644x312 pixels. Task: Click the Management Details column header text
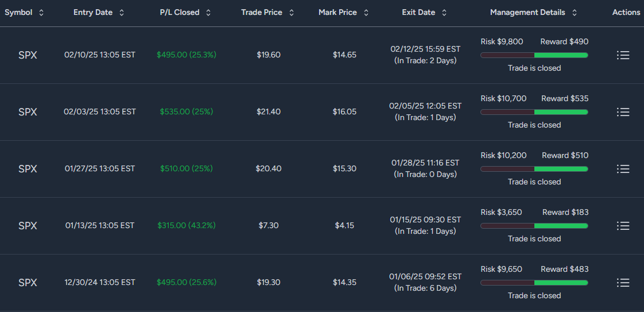click(x=527, y=12)
